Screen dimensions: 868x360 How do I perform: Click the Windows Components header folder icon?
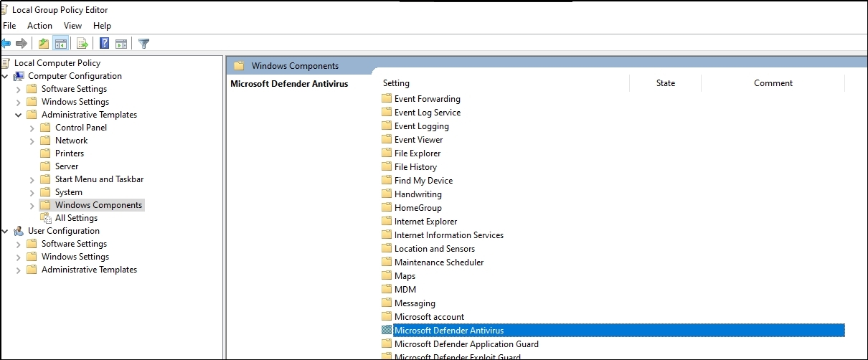(x=239, y=66)
